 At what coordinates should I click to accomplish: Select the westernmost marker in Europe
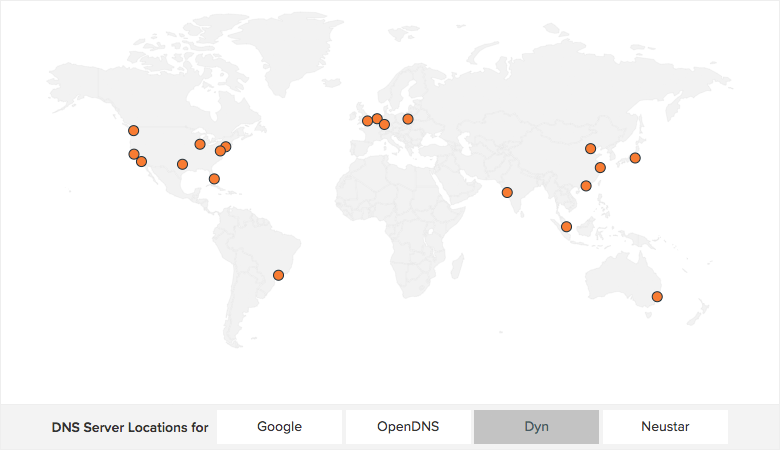[367, 122]
